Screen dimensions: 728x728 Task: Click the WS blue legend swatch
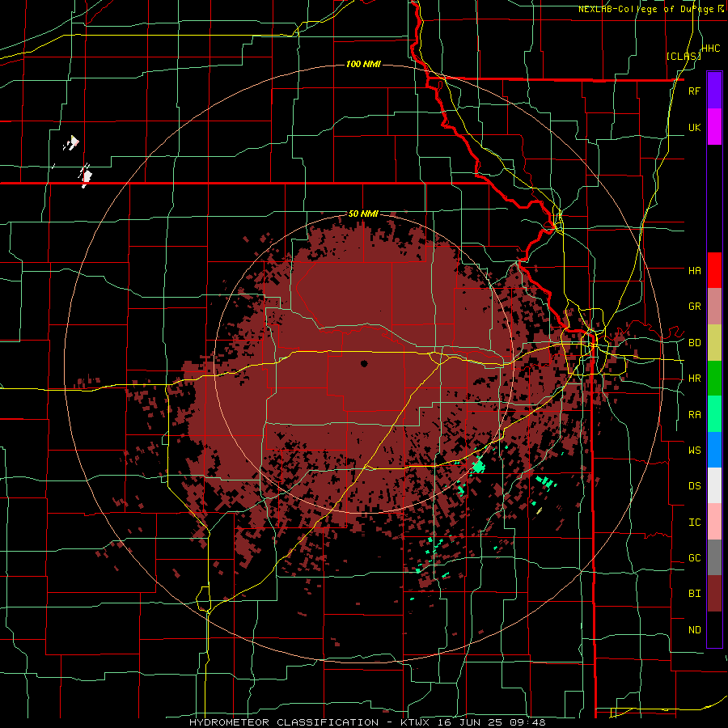coord(714,450)
